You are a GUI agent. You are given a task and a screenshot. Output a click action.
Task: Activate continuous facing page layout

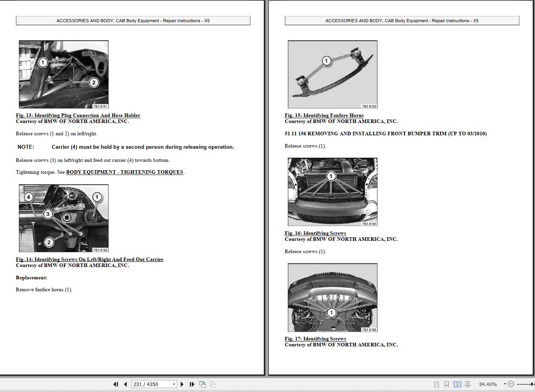(x=467, y=384)
